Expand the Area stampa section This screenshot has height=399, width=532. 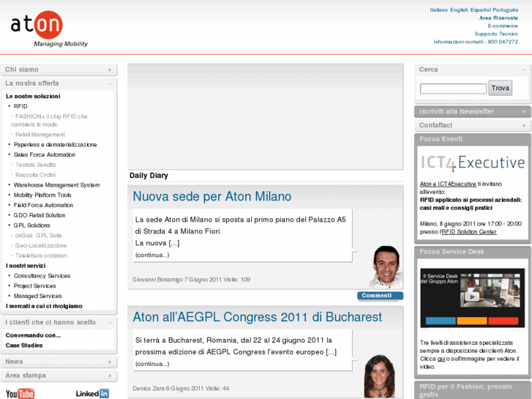point(110,376)
